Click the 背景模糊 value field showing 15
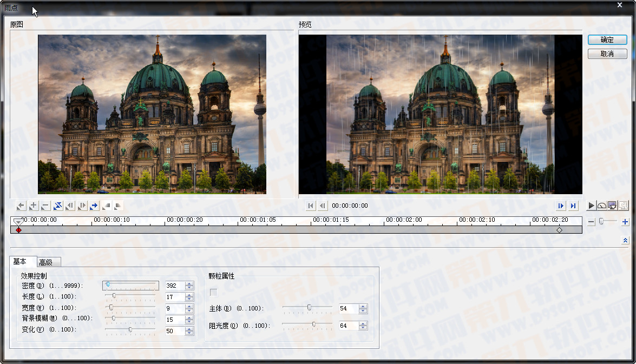This screenshot has width=636, height=364. 175,320
